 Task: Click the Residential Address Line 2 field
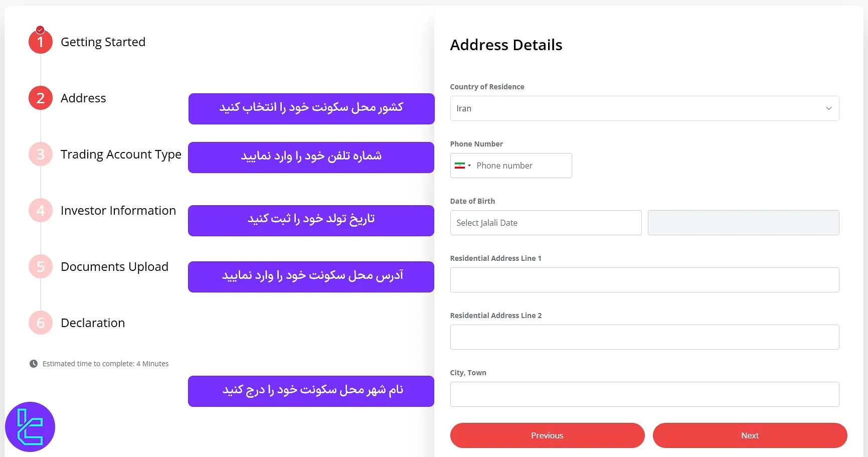click(x=644, y=337)
